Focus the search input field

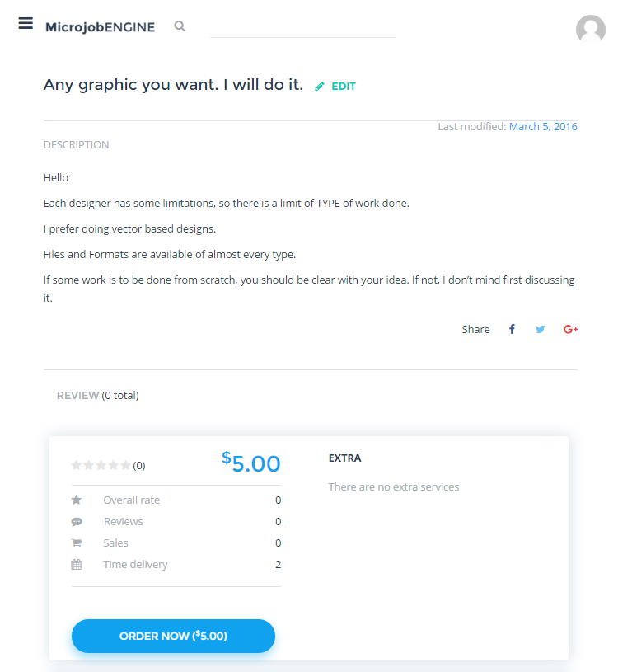[302, 27]
